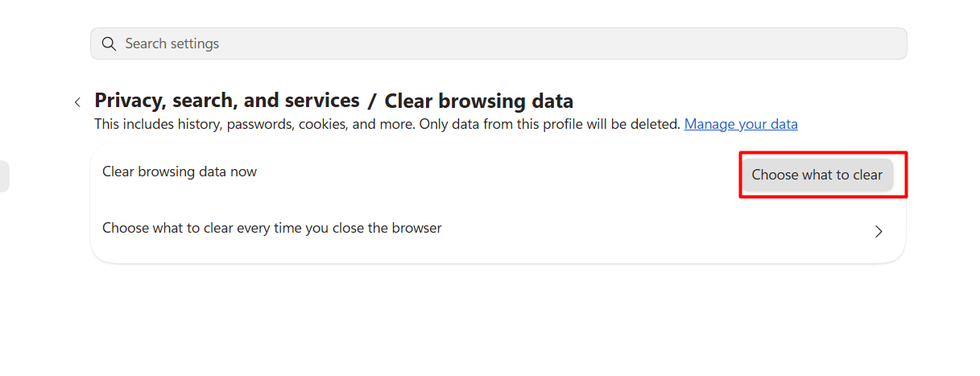Open Privacy, search, and services breadcrumb
The height and width of the screenshot is (376, 980).
point(227,101)
